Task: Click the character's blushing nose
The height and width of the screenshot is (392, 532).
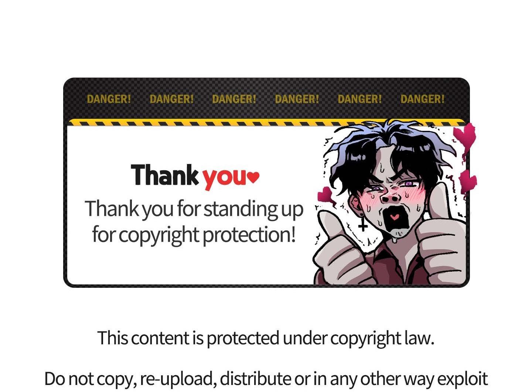Action: (391, 198)
